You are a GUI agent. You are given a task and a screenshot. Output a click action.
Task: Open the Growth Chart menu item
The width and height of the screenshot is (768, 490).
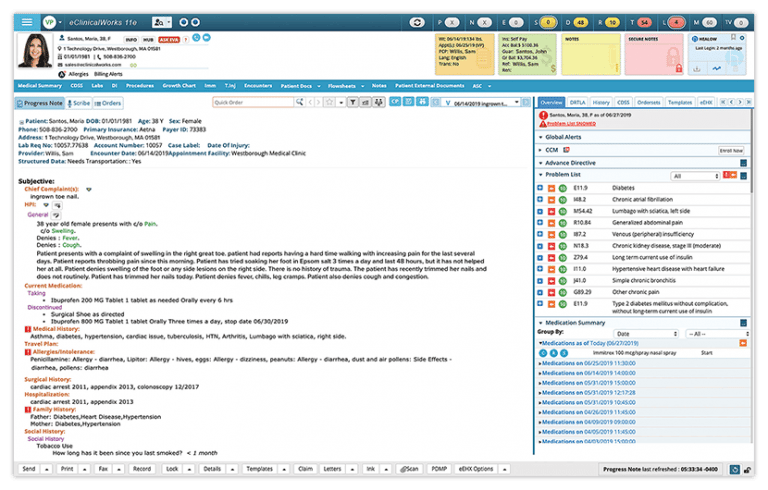[179, 86]
